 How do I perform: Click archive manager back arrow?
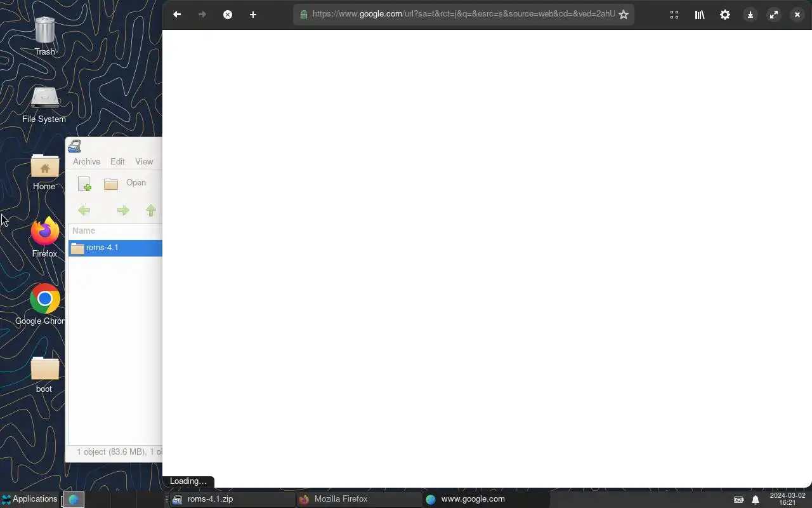84,210
